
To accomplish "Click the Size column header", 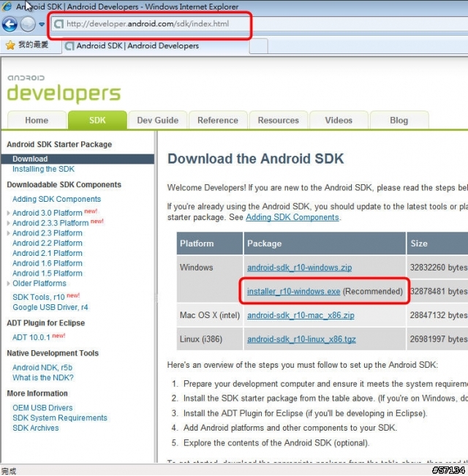I will (x=437, y=243).
